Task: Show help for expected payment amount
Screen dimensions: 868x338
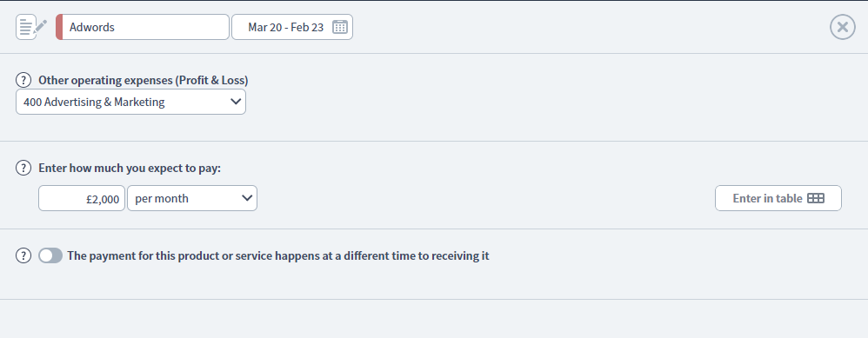Action: tap(23, 168)
